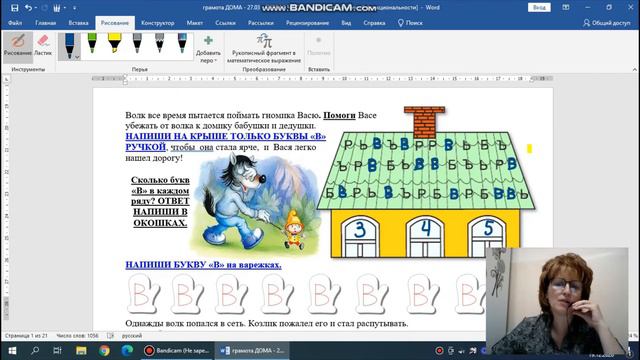Click the Общий доступ share button
This screenshot has height=360, width=640.
(x=607, y=23)
